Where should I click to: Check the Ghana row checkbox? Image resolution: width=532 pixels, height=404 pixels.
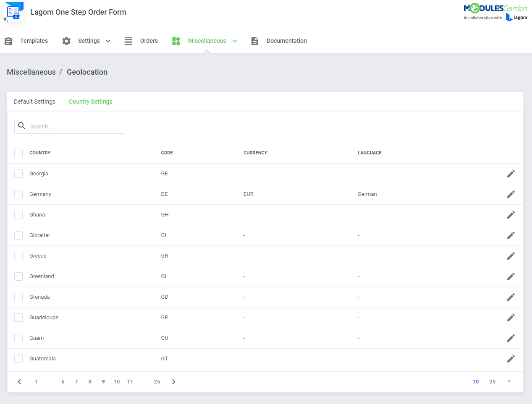coord(18,215)
